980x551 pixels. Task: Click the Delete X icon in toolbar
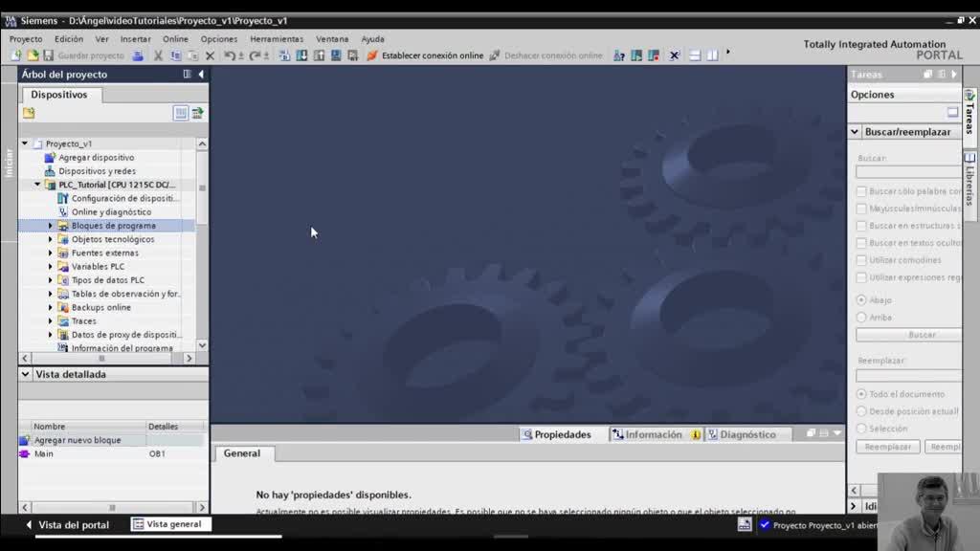pos(210,55)
